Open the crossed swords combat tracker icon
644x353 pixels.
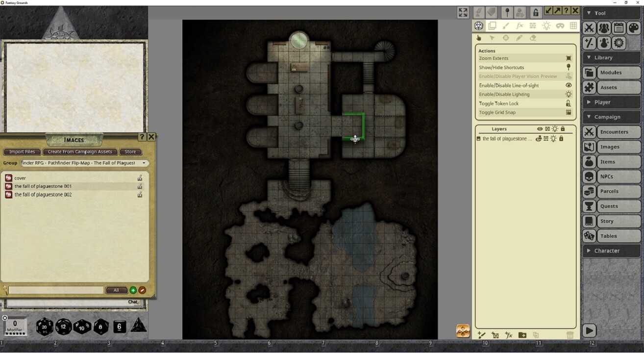(x=589, y=28)
